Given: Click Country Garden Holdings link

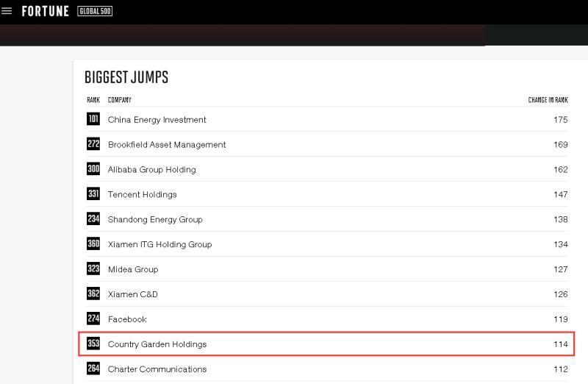Looking at the screenshot, I should 157,344.
